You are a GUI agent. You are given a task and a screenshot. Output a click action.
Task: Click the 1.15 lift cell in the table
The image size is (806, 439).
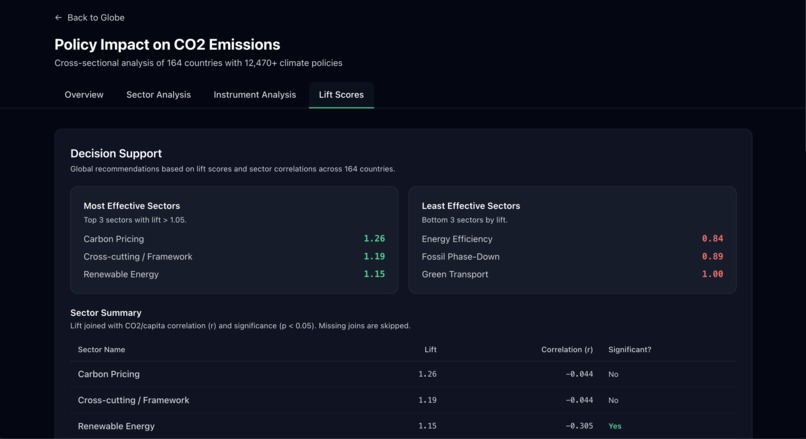click(427, 426)
